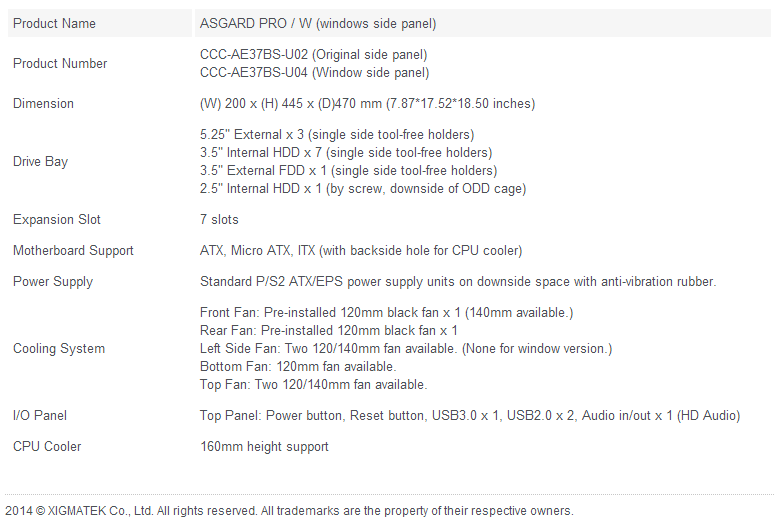This screenshot has width=779, height=530.
Task: Click the ATX, Micro ATX, ITX value text
Action: [361, 250]
